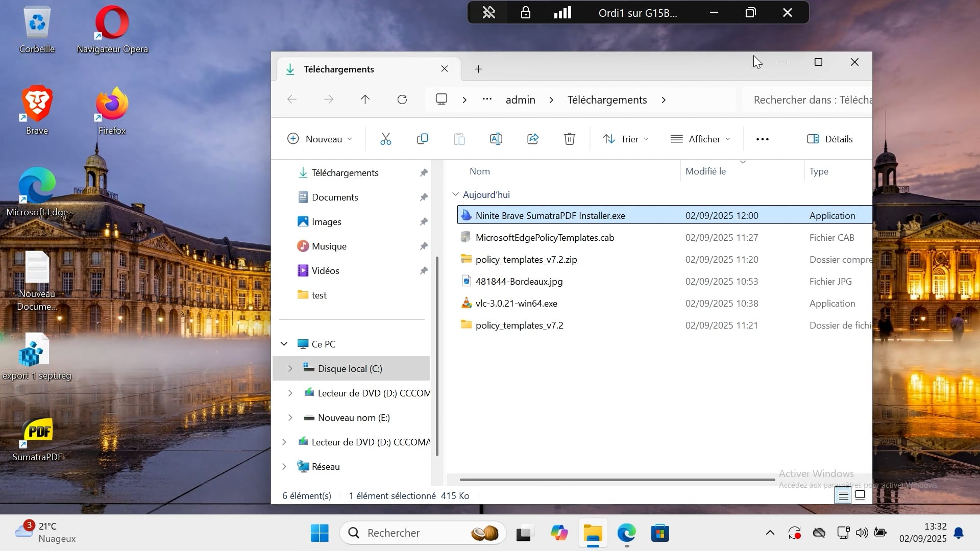
Task: Select the Couper (cut) icon
Action: click(x=386, y=138)
